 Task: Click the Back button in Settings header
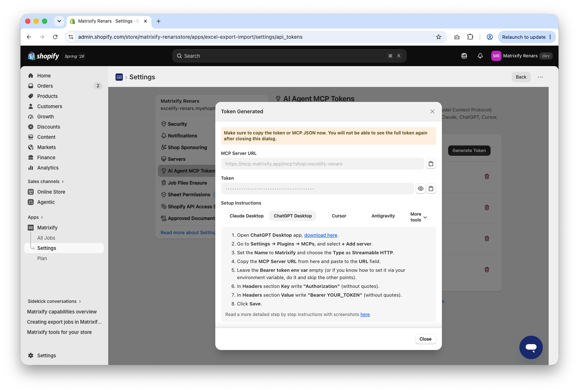pos(521,77)
